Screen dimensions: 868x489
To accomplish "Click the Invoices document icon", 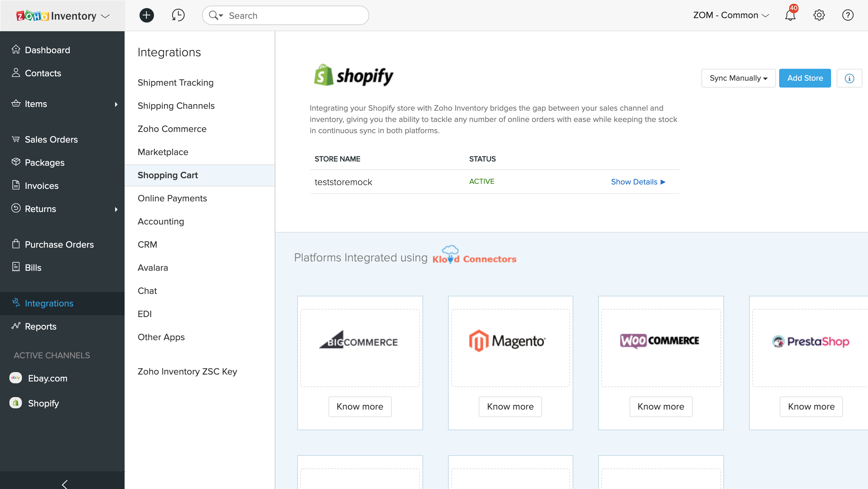I will [x=16, y=185].
